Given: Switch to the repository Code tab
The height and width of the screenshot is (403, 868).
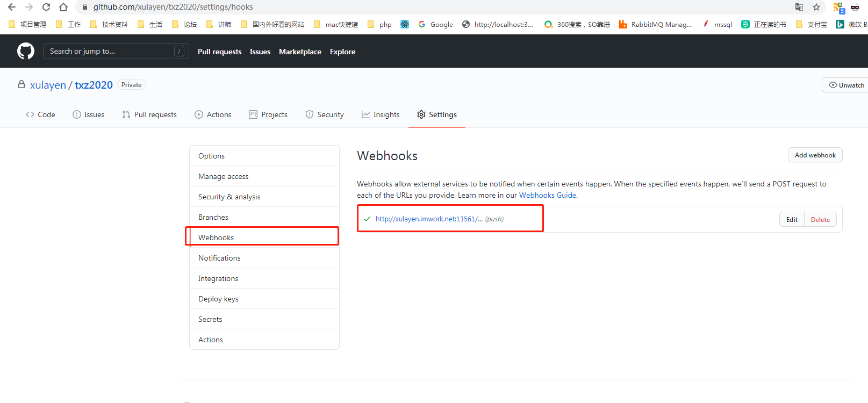Looking at the screenshot, I should [x=40, y=114].
